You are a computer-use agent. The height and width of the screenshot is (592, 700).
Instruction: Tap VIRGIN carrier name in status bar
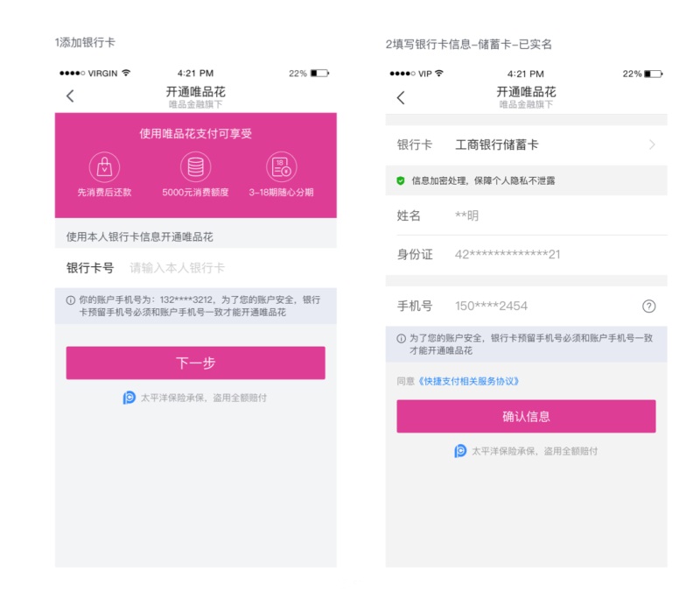click(x=102, y=74)
